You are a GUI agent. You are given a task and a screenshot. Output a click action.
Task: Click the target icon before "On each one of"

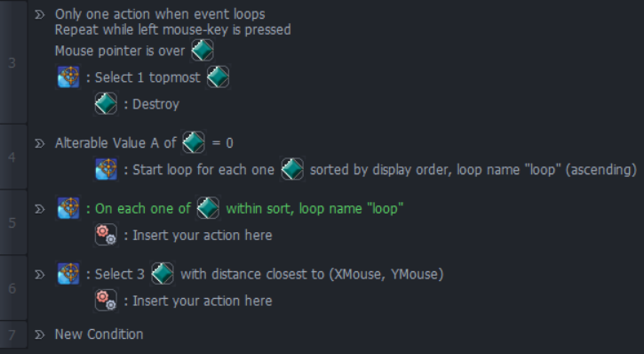click(68, 208)
